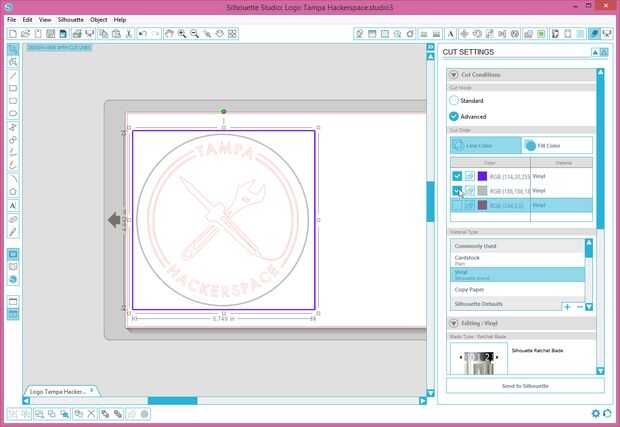Select the Knife tool in left toolbar
Viewport: 620px width, 427px height.
coord(13,232)
